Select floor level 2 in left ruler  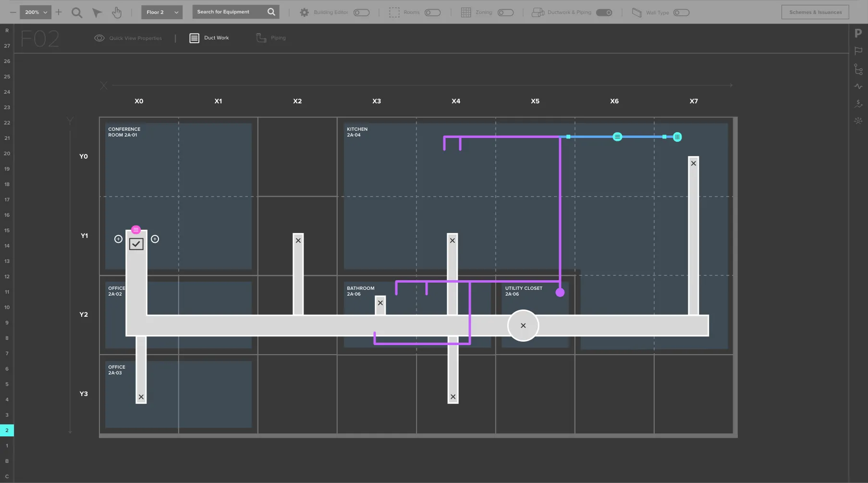7,430
